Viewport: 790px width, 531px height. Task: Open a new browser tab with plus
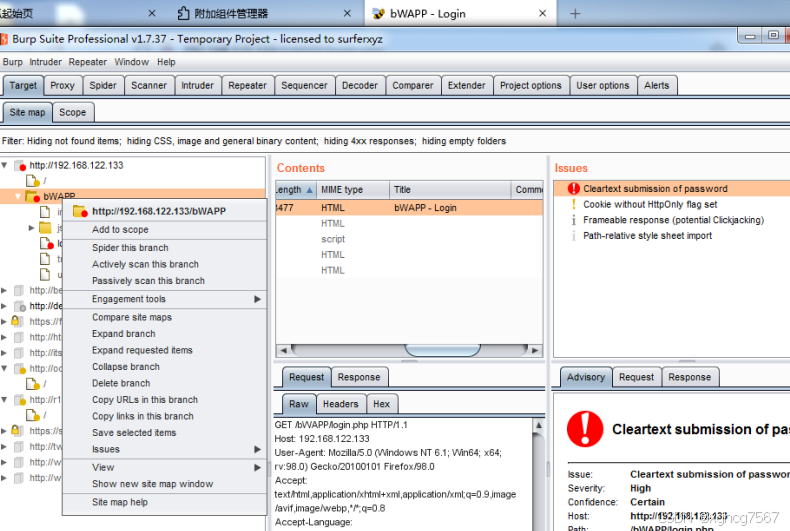575,14
